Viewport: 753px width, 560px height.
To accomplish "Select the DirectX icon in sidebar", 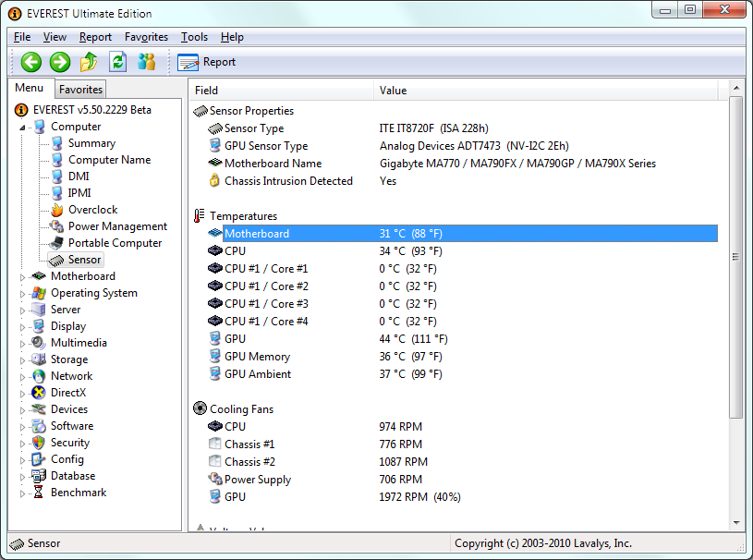I will pyautogui.click(x=39, y=393).
